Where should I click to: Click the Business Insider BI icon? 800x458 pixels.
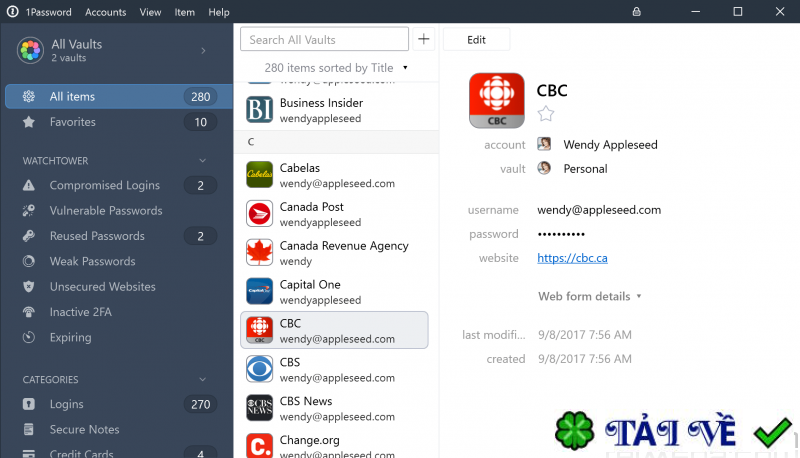click(x=259, y=110)
